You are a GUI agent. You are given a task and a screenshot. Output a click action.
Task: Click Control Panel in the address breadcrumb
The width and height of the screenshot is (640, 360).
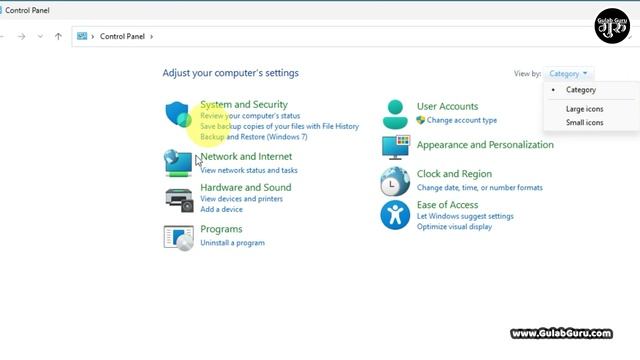[122, 36]
